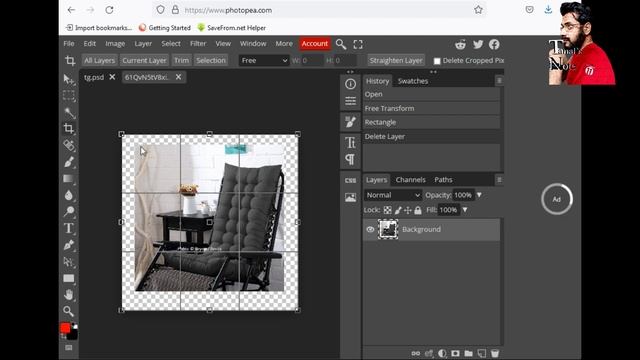Toggle lock position icon
The height and width of the screenshot is (360, 640).
pyautogui.click(x=408, y=210)
